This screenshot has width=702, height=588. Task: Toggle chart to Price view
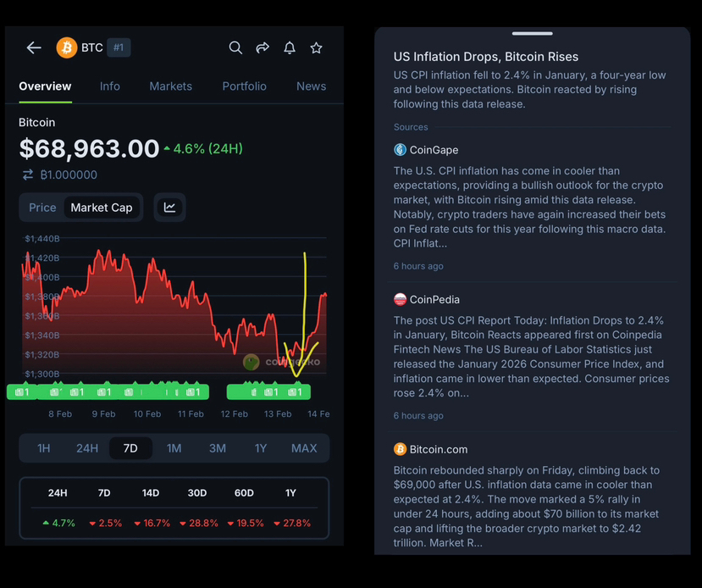(x=42, y=208)
